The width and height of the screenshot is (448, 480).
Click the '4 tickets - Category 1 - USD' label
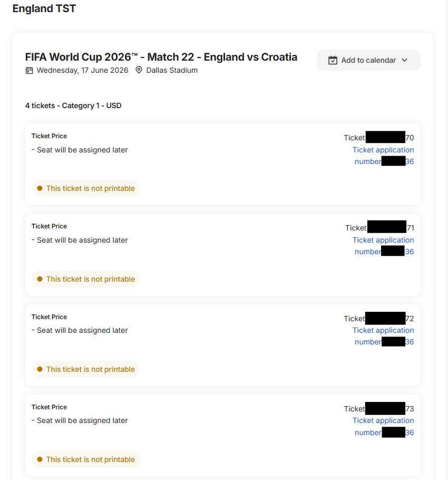[73, 105]
